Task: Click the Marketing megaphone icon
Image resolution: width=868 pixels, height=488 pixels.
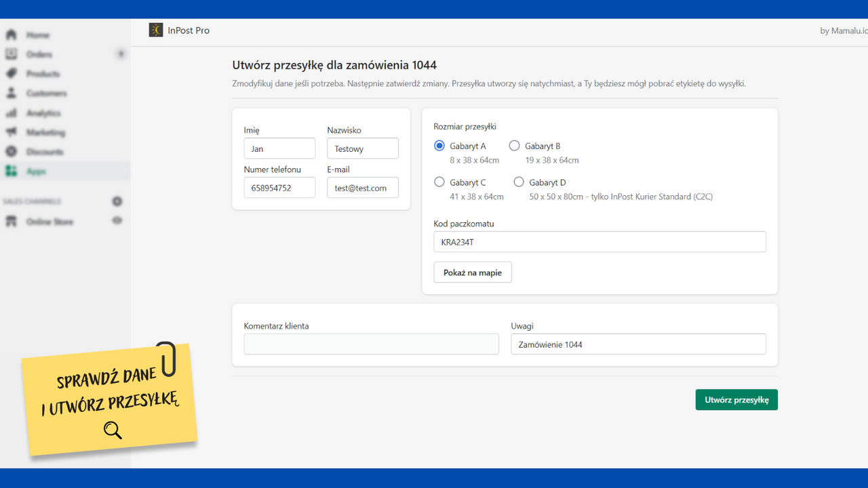Action: 11,132
